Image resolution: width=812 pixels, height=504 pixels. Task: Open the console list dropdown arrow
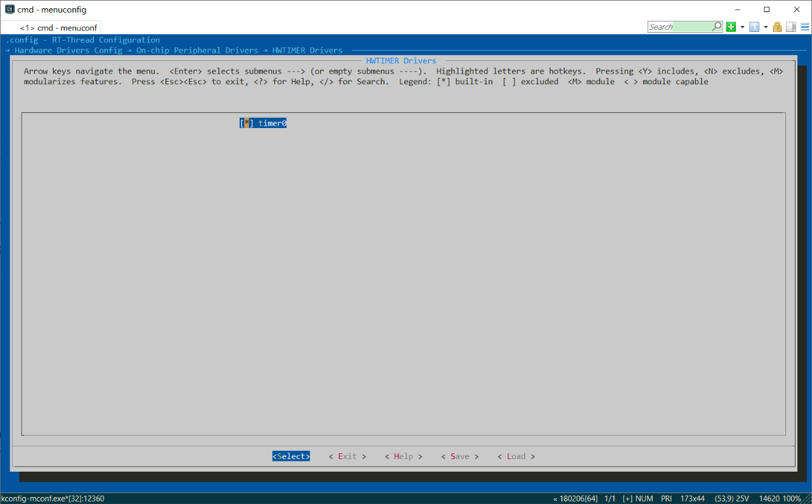click(x=766, y=27)
